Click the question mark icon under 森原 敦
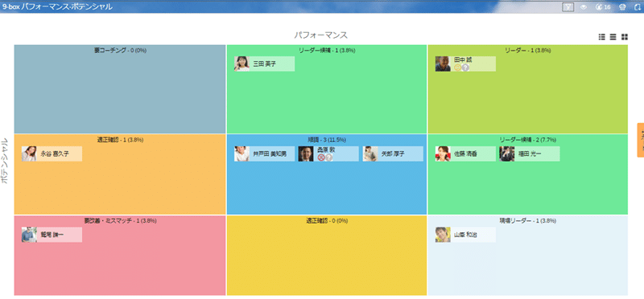This screenshot has width=644, height=299. coord(329,158)
